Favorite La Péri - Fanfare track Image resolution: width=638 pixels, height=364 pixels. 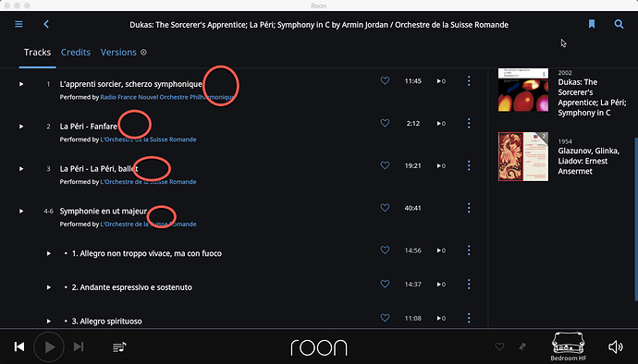[385, 123]
